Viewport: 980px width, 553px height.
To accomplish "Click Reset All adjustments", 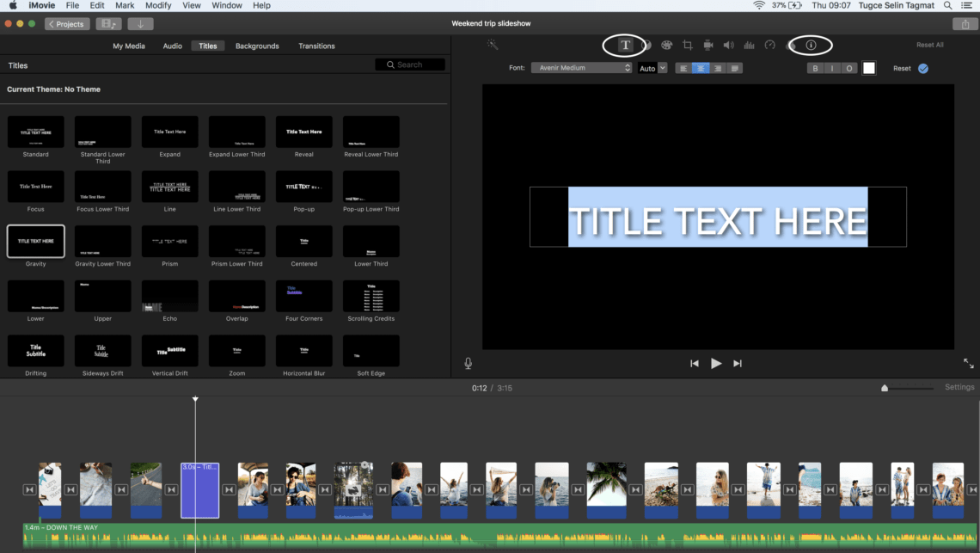I will [929, 45].
